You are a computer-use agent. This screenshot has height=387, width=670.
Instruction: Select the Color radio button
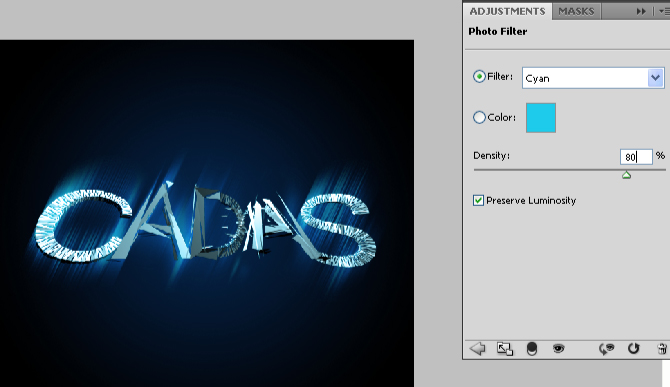[479, 117]
